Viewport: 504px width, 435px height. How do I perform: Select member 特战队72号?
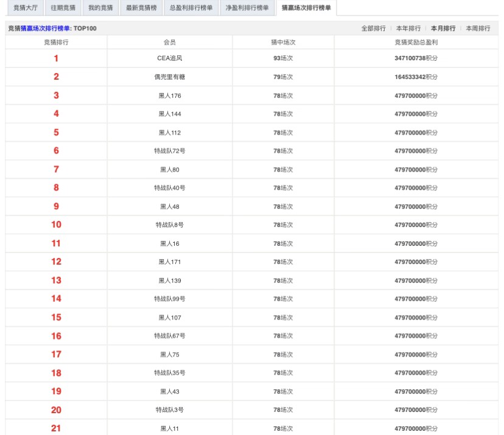(170, 151)
